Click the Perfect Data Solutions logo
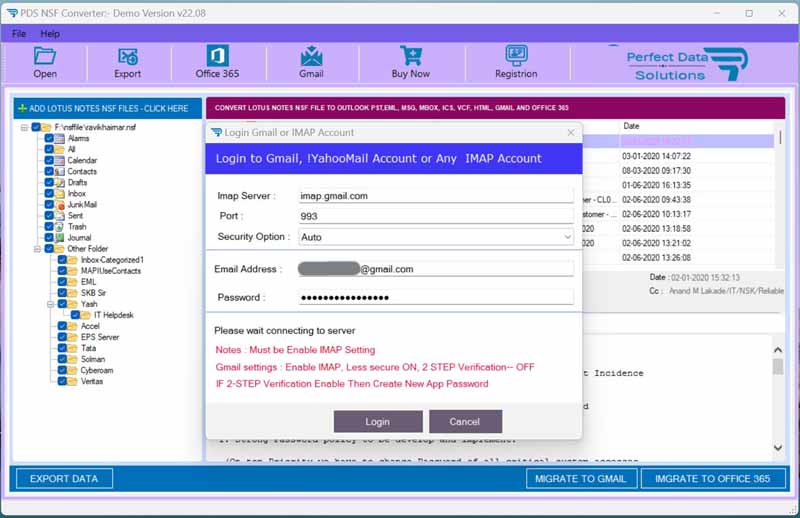The height and width of the screenshot is (518, 800). click(685, 64)
